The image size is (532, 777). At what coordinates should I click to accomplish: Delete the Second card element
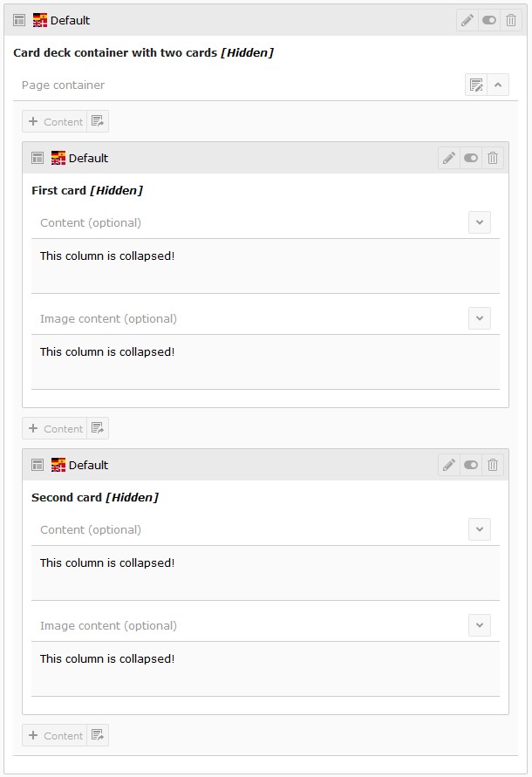[493, 465]
